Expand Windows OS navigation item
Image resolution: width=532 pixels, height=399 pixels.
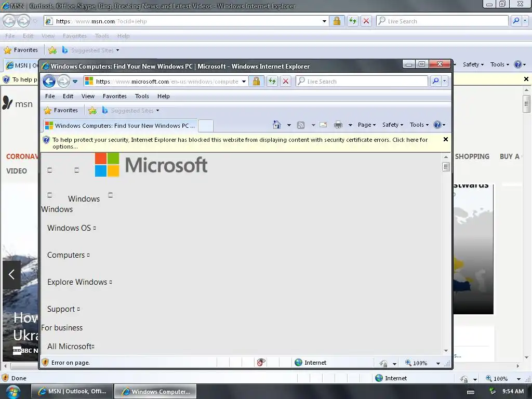(72, 228)
